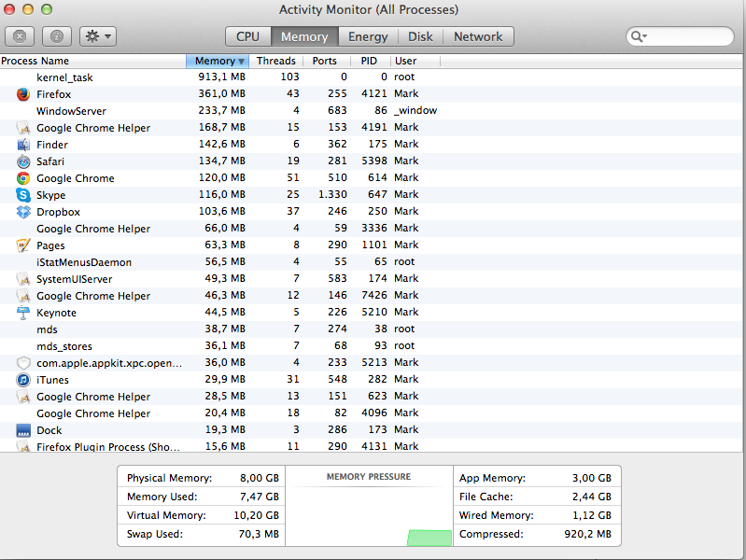Viewport: 746px width, 560px height.
Task: Select the Skype icon row
Action: click(x=23, y=195)
